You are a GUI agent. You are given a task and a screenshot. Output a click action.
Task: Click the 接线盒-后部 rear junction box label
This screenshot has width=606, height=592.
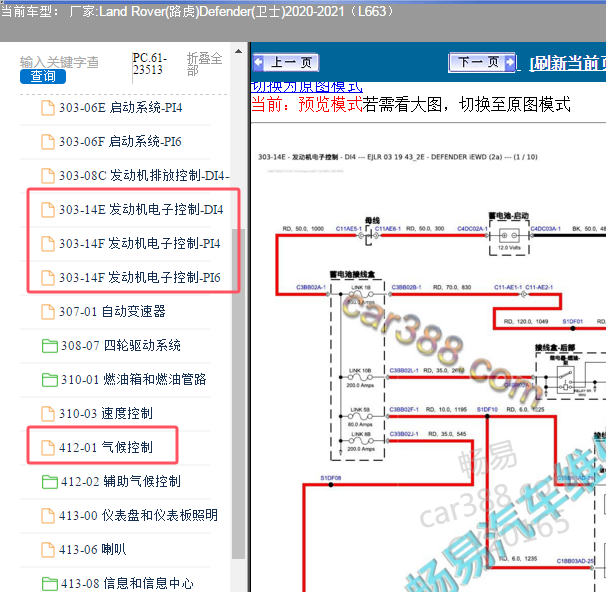tap(555, 348)
